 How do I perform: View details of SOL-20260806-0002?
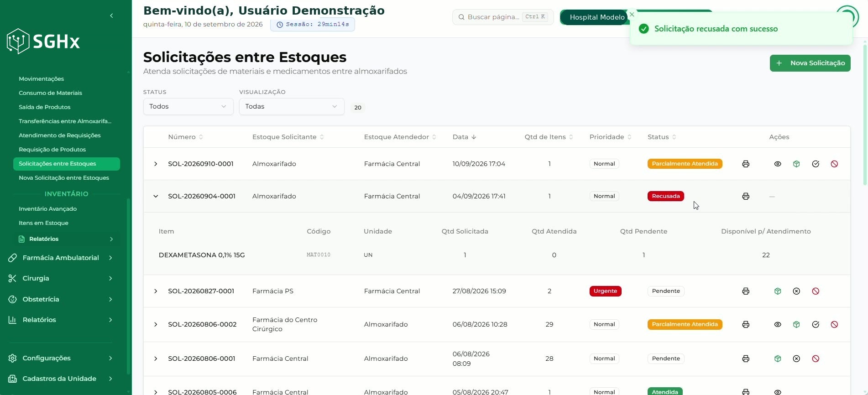point(778,324)
